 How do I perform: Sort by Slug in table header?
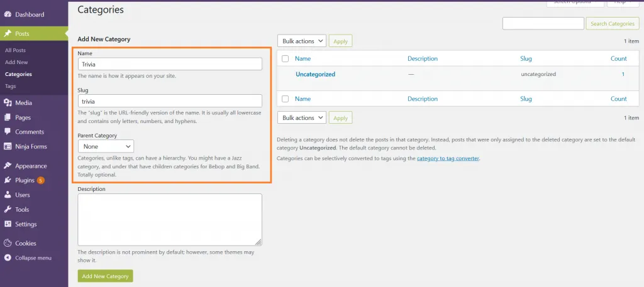click(x=526, y=58)
